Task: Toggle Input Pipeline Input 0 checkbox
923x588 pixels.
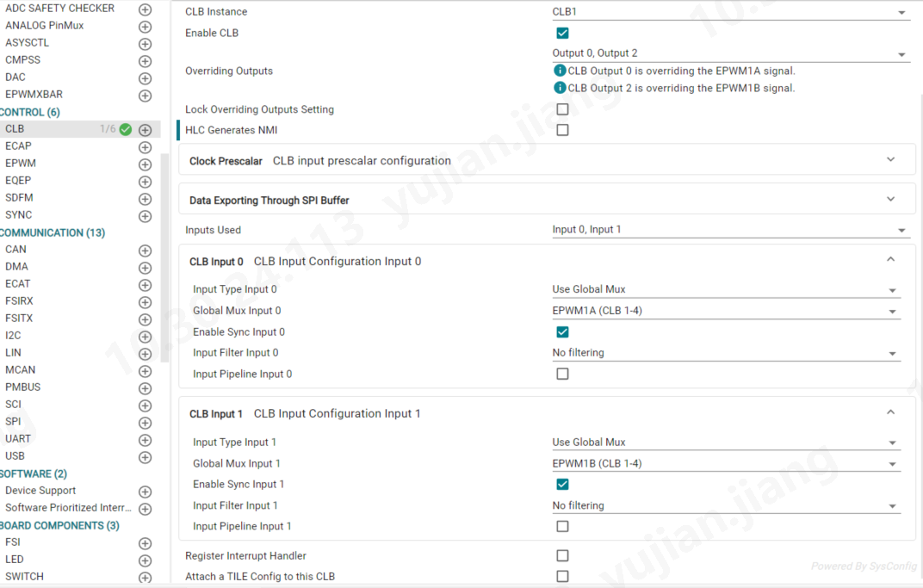Action: click(x=562, y=374)
